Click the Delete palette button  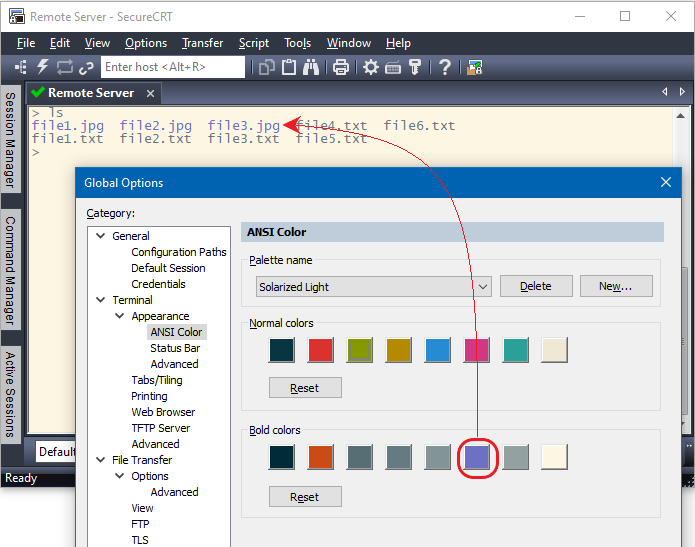pos(536,286)
